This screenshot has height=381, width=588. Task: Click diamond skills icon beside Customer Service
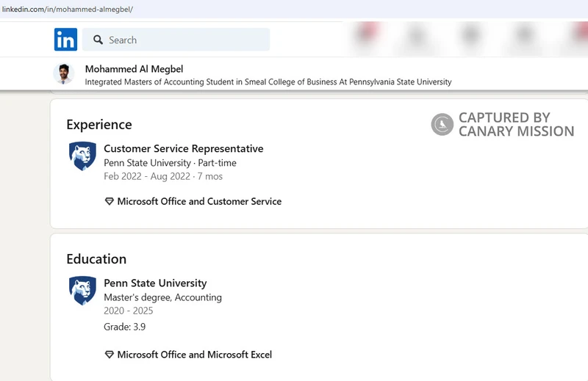click(109, 202)
